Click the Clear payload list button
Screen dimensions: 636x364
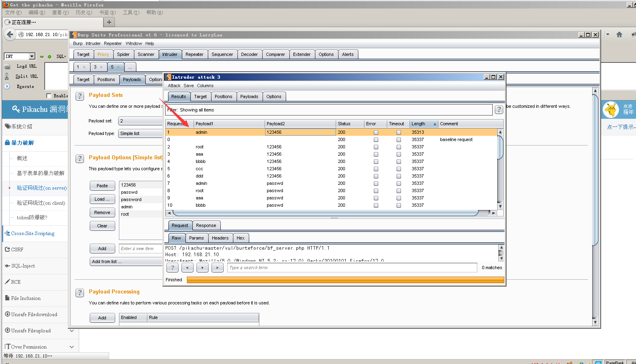tap(102, 226)
